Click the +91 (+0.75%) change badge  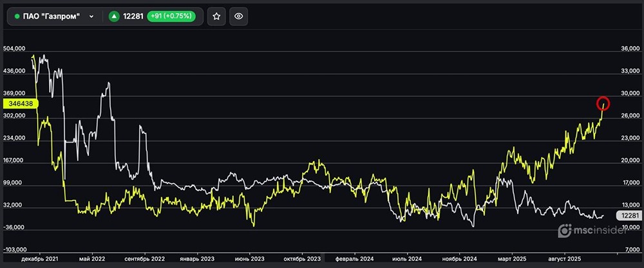(x=171, y=16)
